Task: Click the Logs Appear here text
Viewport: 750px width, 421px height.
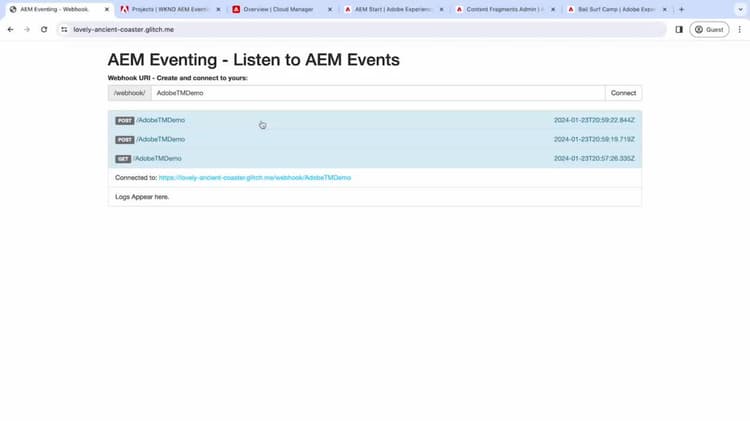Action: 142,197
